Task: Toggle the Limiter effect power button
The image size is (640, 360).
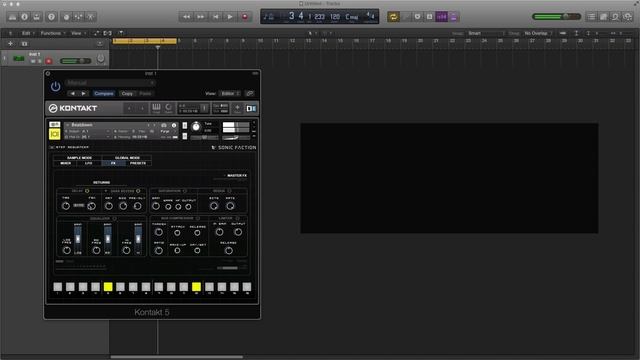Action: 238,219
